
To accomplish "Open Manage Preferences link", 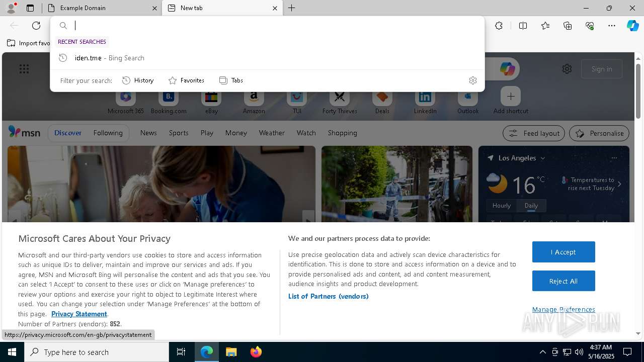I will 563,309.
